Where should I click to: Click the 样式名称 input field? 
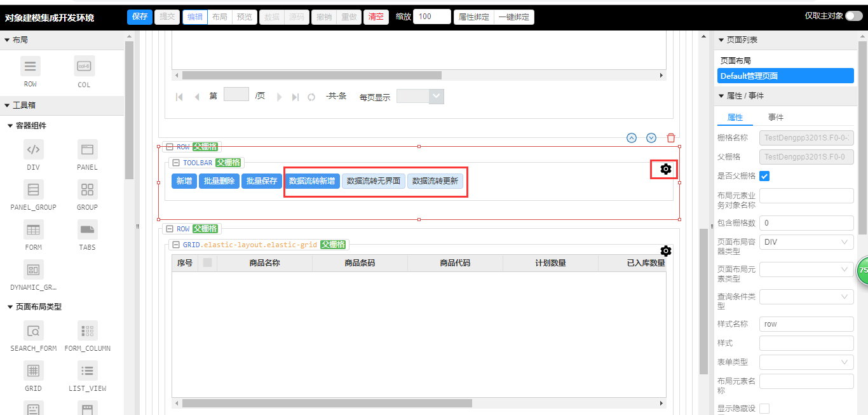(x=806, y=324)
